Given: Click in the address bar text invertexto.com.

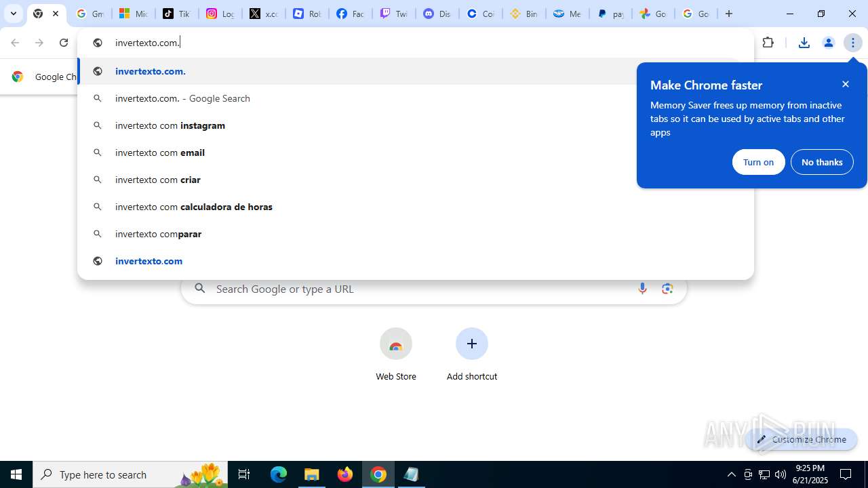Looking at the screenshot, I should [147, 43].
